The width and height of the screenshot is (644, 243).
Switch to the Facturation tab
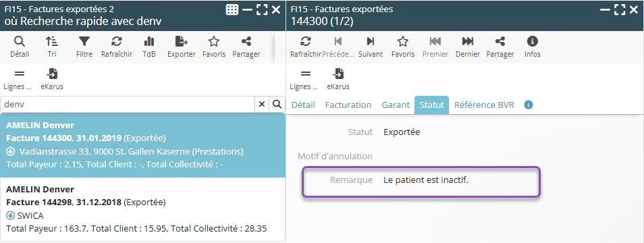tap(348, 105)
